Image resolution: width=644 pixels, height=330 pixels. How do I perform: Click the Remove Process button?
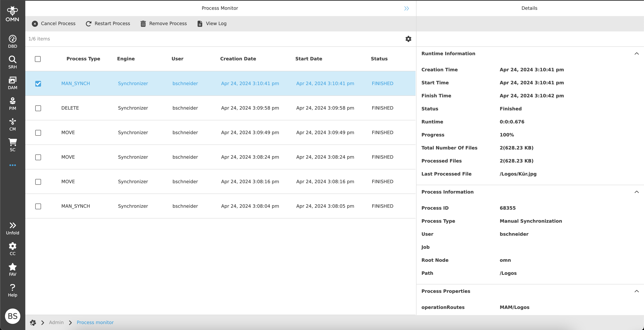click(x=163, y=24)
